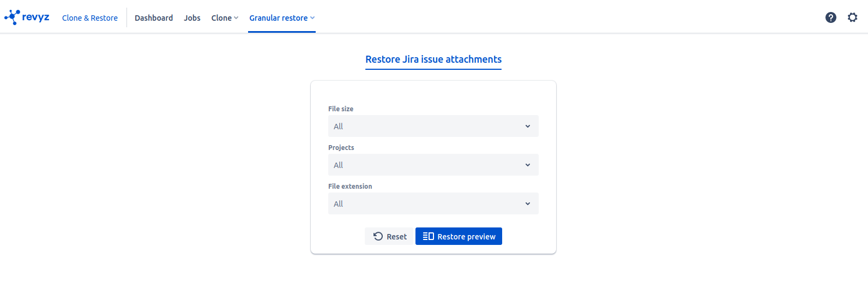Open the help question mark icon
This screenshot has width=868, height=306.
pos(830,17)
